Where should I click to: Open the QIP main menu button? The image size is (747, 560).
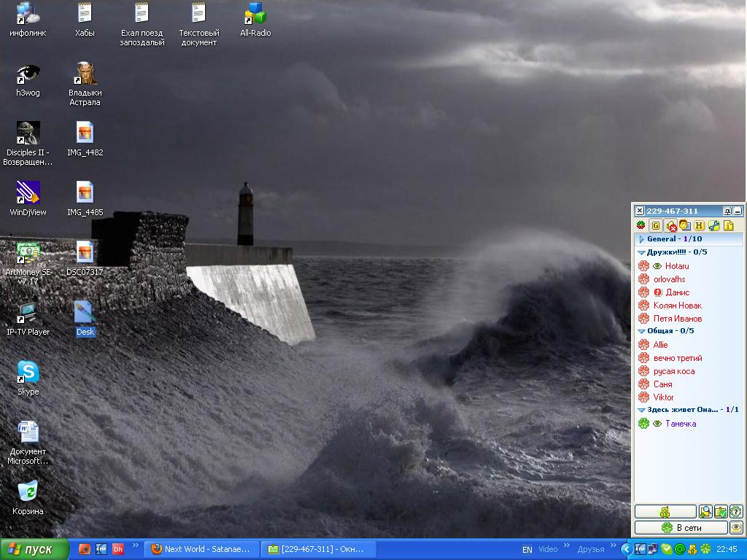click(665, 512)
